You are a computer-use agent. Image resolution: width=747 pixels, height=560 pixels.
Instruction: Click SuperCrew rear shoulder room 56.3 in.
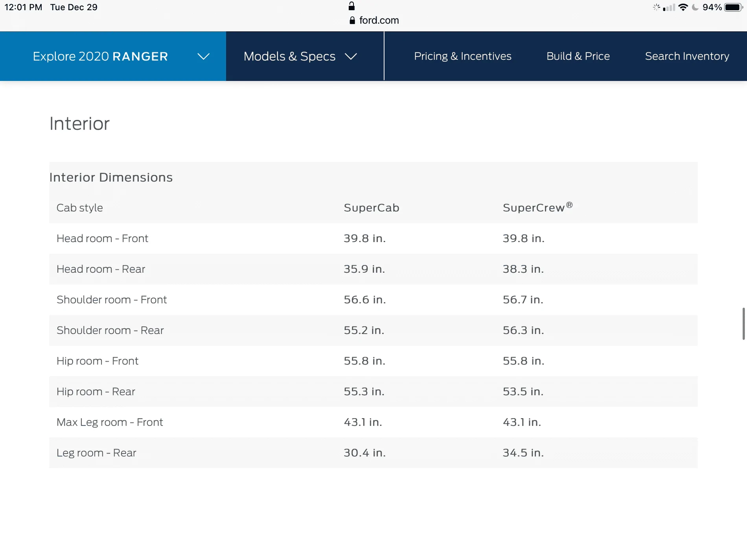click(x=523, y=330)
